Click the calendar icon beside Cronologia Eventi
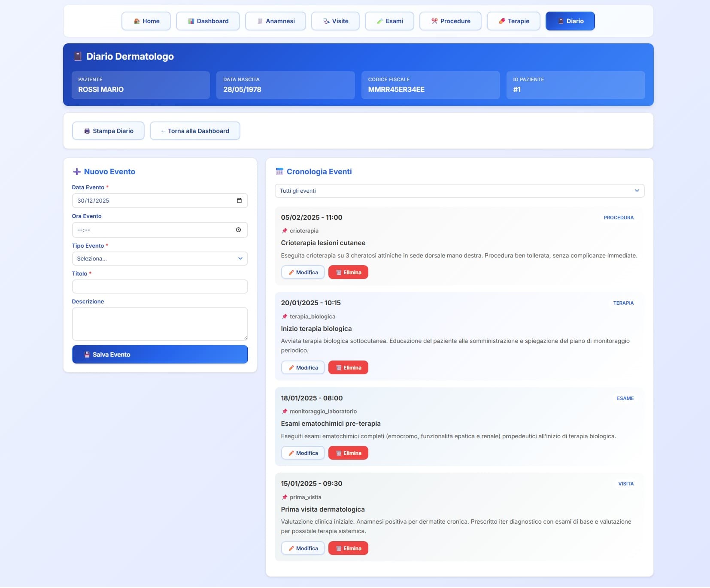710x588 pixels. point(279,172)
